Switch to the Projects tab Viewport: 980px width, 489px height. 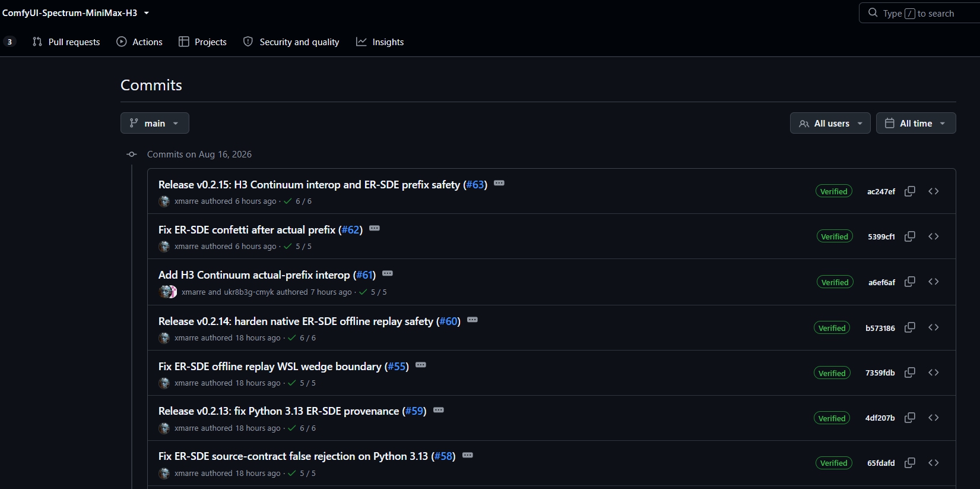click(x=202, y=42)
